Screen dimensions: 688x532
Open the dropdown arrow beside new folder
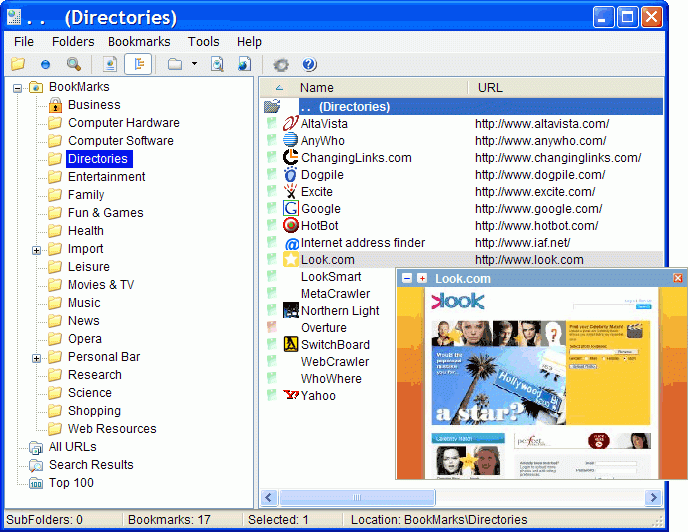[194, 64]
